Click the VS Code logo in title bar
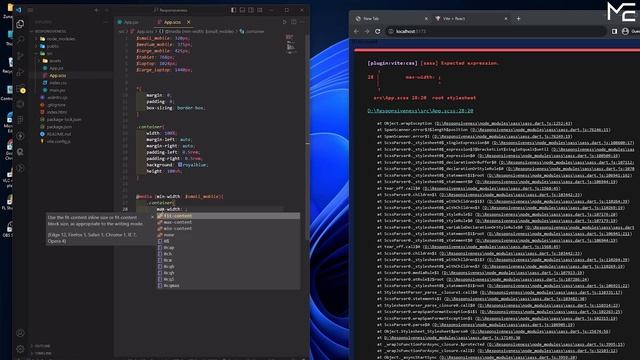This screenshot has width=640, height=360. [18, 10]
